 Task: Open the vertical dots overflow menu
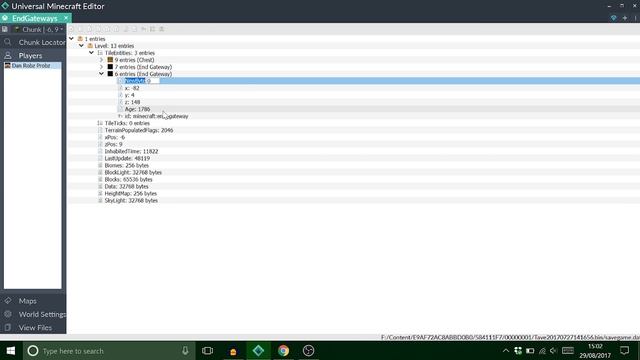click(636, 18)
